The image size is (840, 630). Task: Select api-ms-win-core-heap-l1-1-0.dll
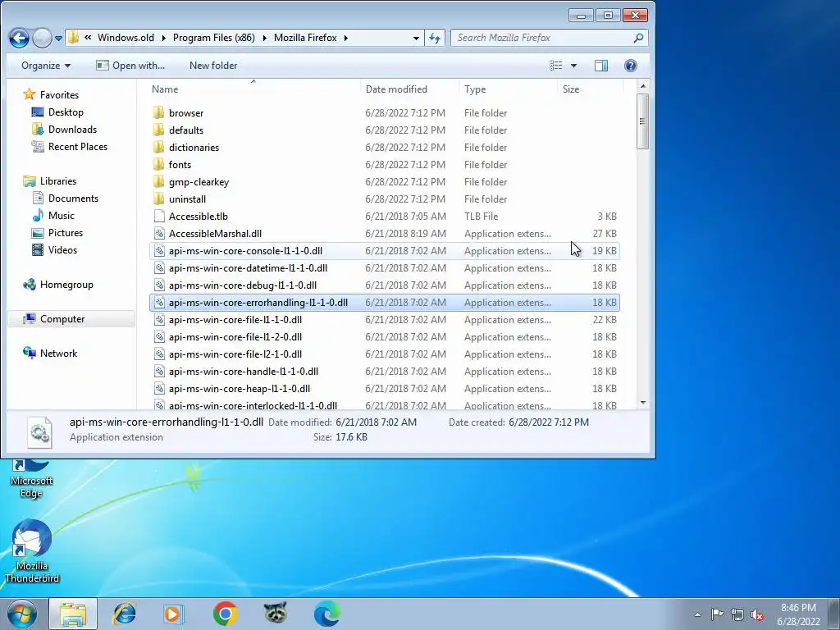click(384, 388)
